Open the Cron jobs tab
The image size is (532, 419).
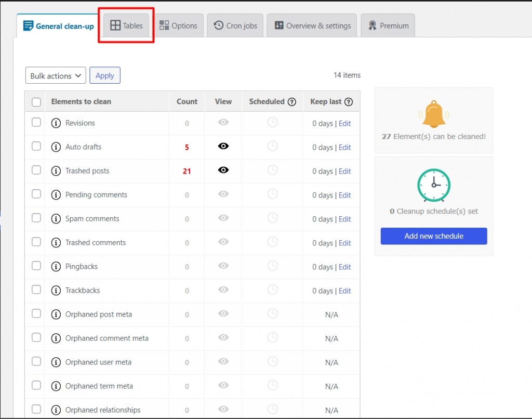pyautogui.click(x=235, y=26)
